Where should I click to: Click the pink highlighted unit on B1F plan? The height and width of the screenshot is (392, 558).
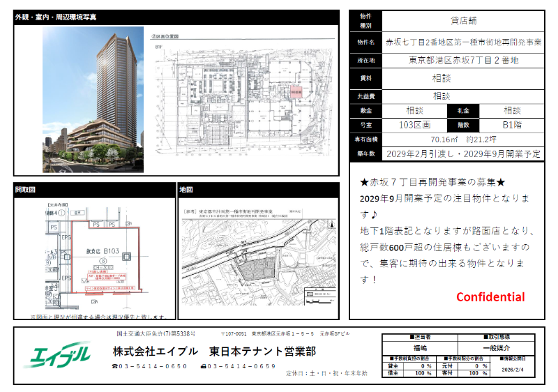[294, 91]
